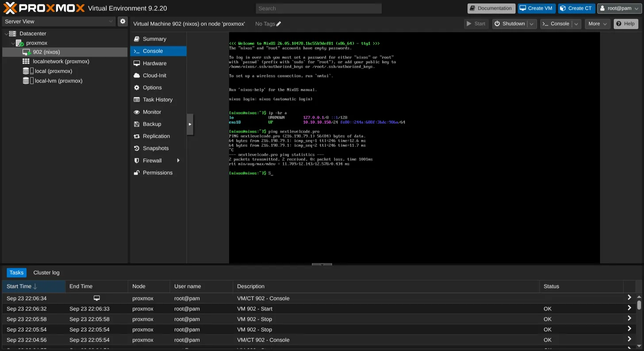Image resolution: width=644 pixels, height=351 pixels.
Task: Open the Shutdown dropdown arrow
Action: coord(532,24)
